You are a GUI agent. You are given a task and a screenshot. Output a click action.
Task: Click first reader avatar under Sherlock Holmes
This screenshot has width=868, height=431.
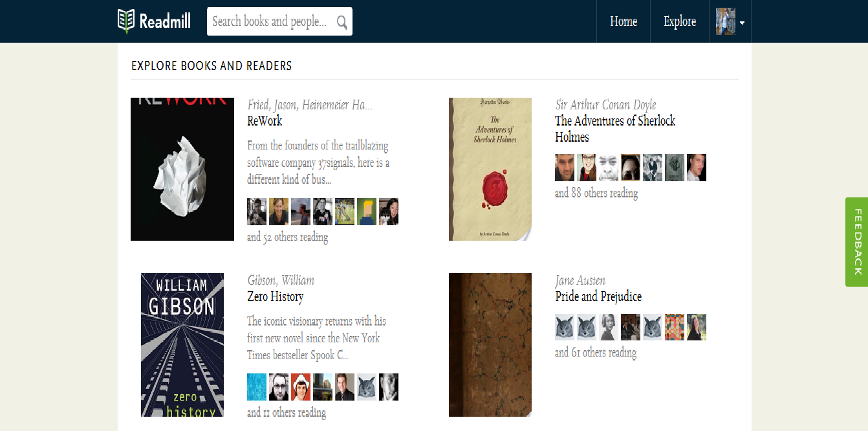(565, 168)
